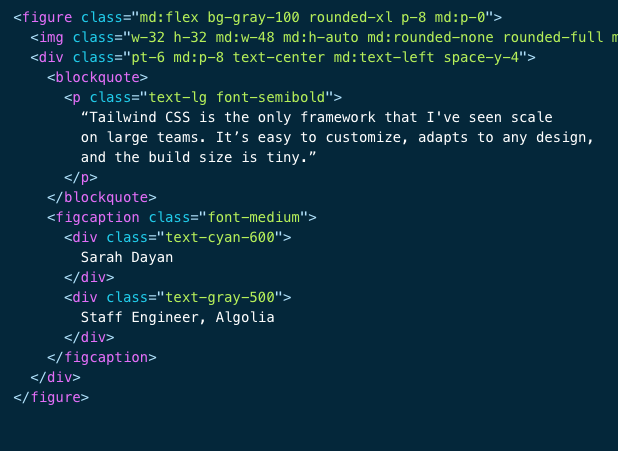
Task: Click the img tag name
Action: coord(51,37)
